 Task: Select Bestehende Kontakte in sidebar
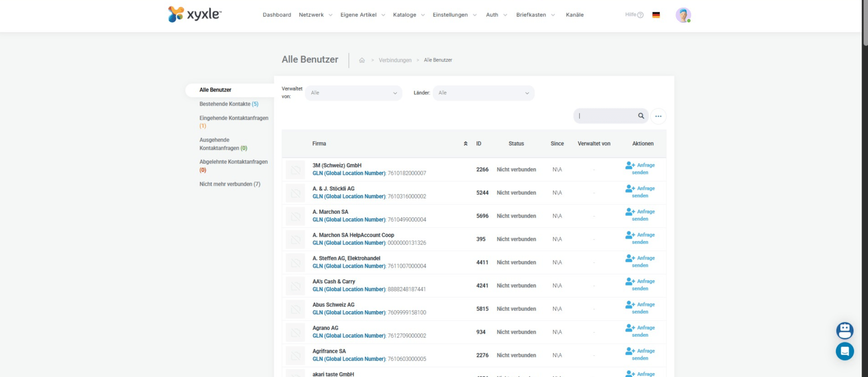click(x=228, y=104)
